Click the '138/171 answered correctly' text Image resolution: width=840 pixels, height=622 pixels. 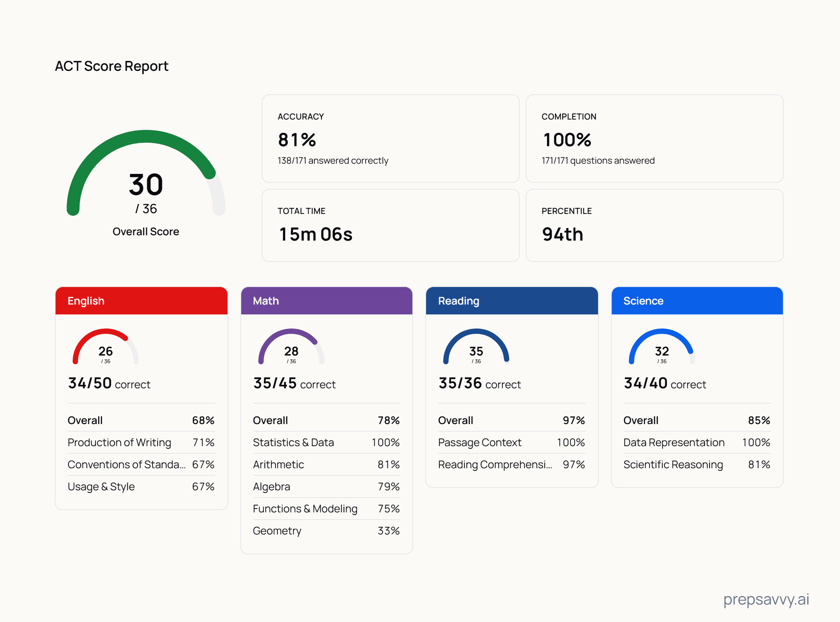coord(333,161)
